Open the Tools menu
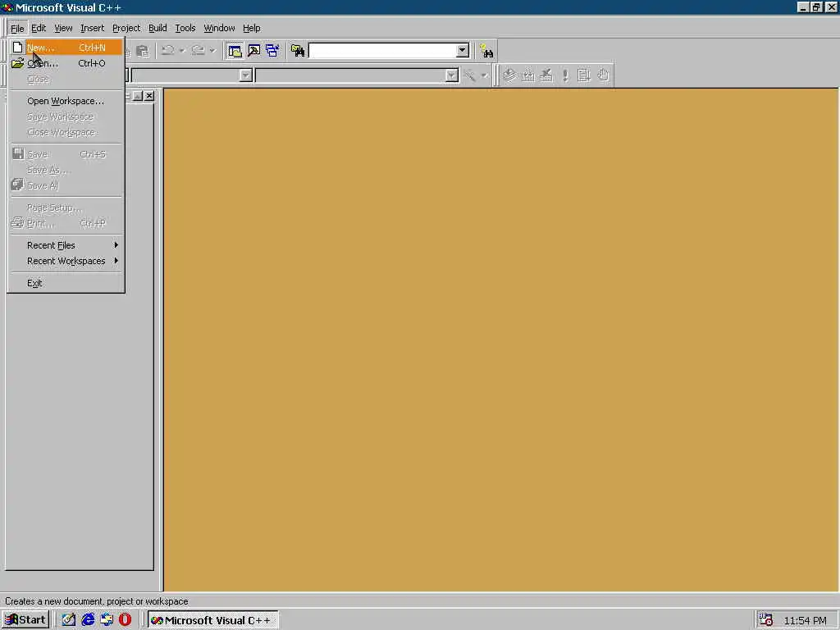The image size is (840, 630). pyautogui.click(x=185, y=28)
